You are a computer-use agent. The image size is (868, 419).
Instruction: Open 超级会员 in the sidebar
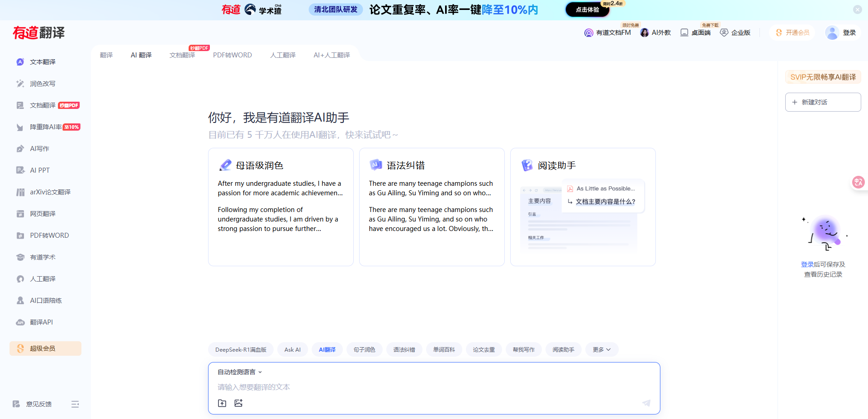click(x=45, y=348)
